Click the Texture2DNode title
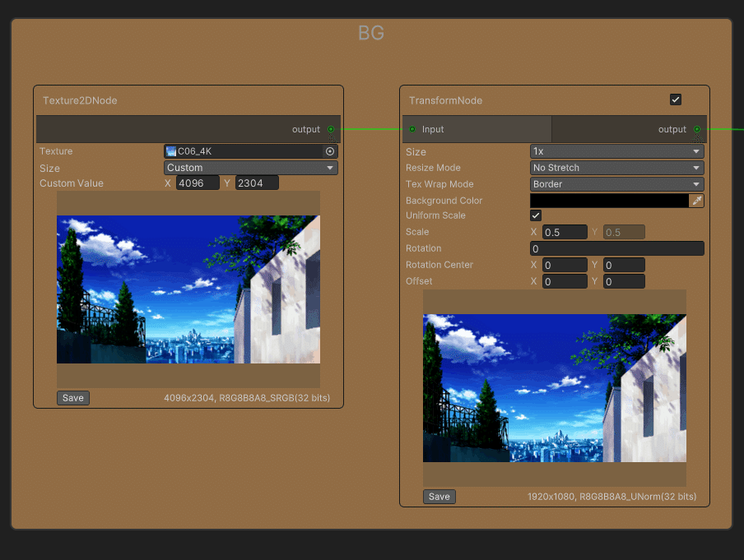 (80, 100)
